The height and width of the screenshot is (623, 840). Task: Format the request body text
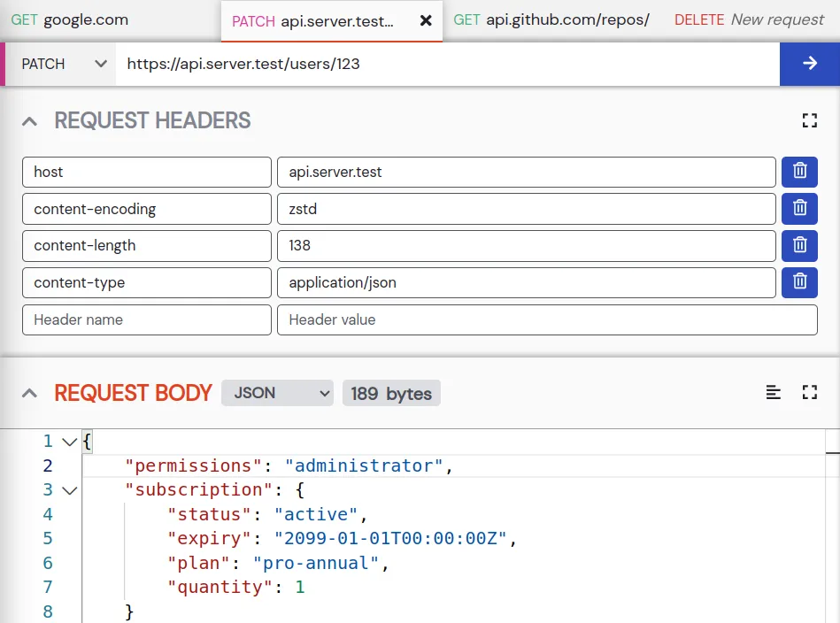tap(774, 393)
